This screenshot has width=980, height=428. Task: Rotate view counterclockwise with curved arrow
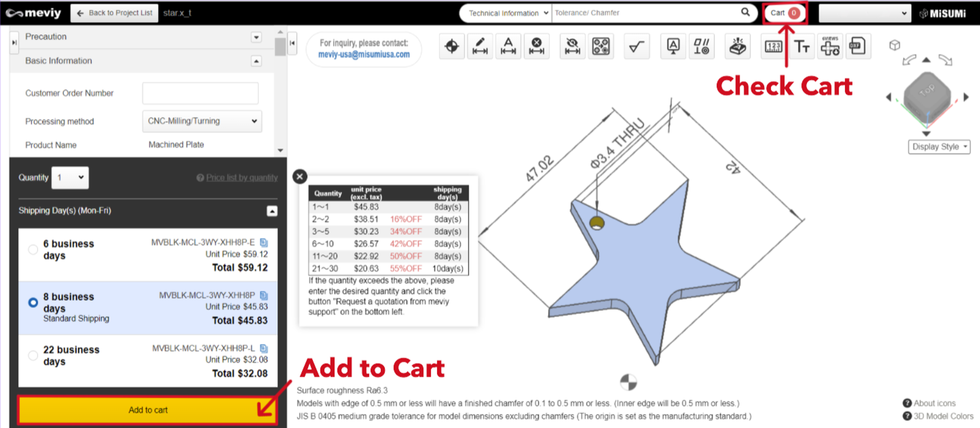tap(909, 60)
